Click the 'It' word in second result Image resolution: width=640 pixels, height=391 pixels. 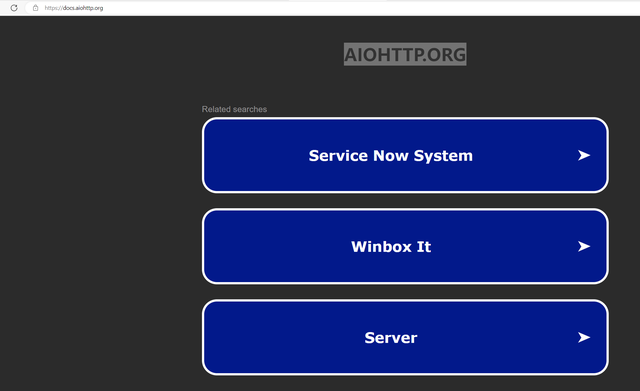coord(424,247)
